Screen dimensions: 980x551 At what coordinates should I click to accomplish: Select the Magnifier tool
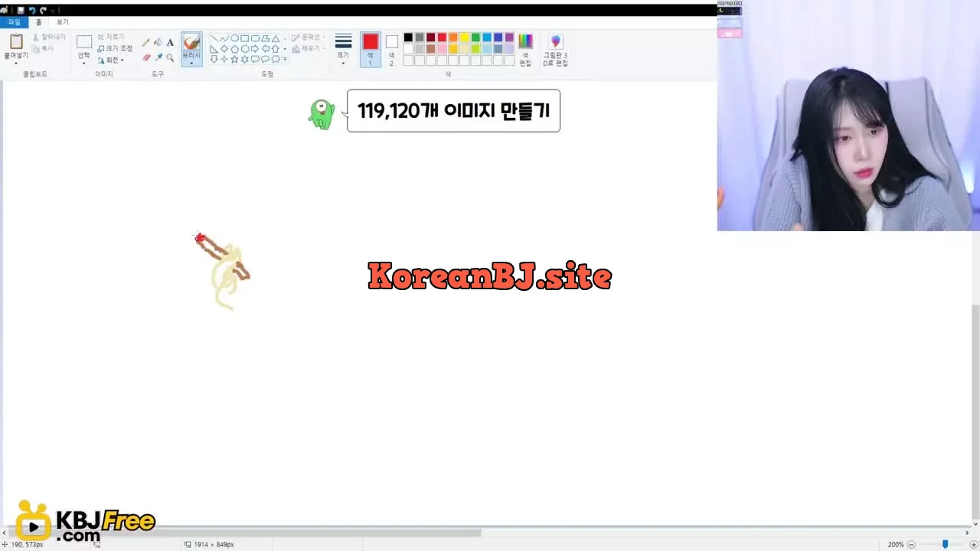[170, 57]
